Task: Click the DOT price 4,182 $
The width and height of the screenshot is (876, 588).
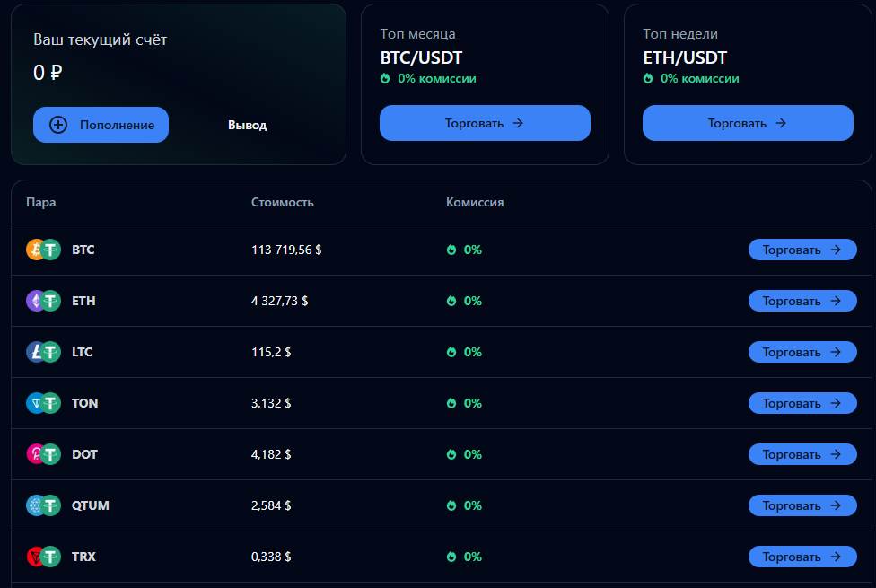Action: (x=271, y=454)
